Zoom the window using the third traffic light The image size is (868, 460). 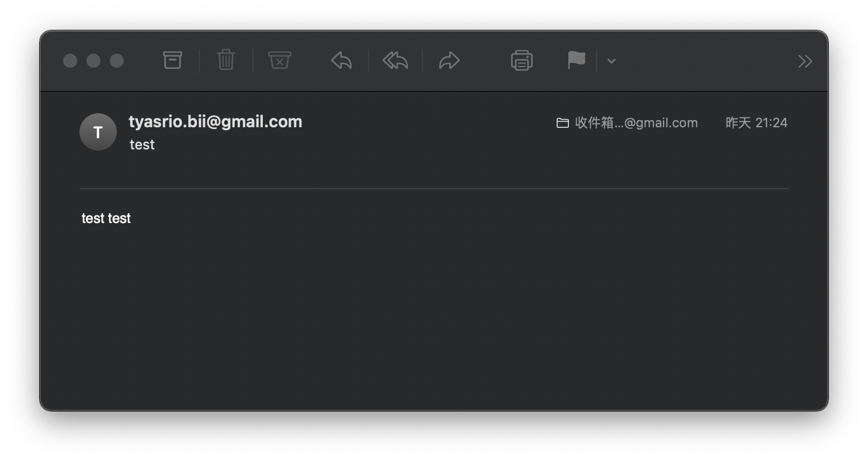pos(117,61)
